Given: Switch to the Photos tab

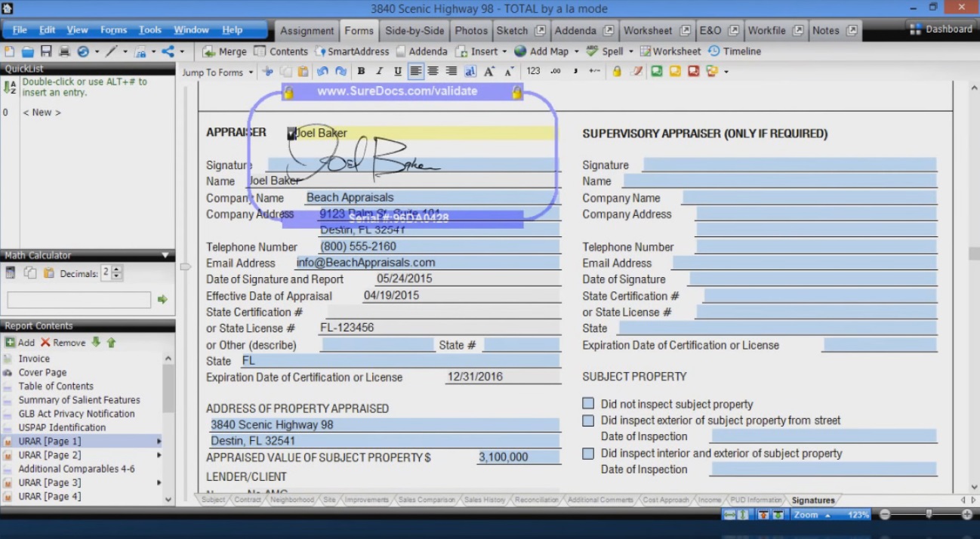Looking at the screenshot, I should [471, 31].
